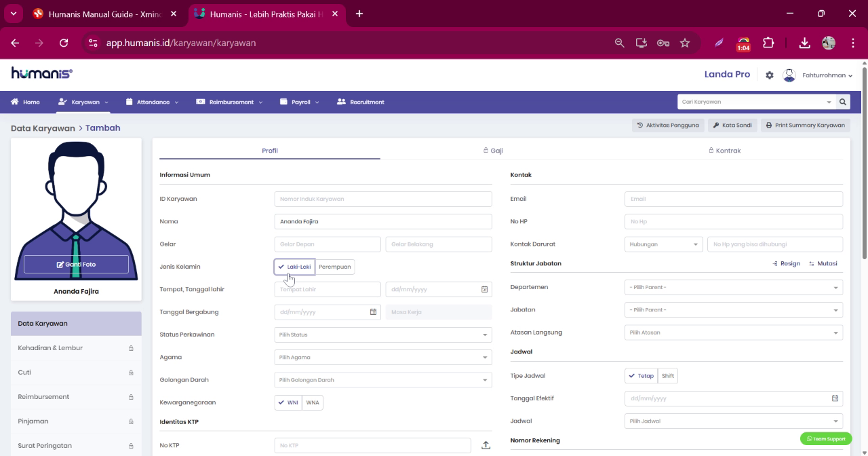The height and width of the screenshot is (456, 868).
Task: Open the Payroll menu
Action: 300,102
